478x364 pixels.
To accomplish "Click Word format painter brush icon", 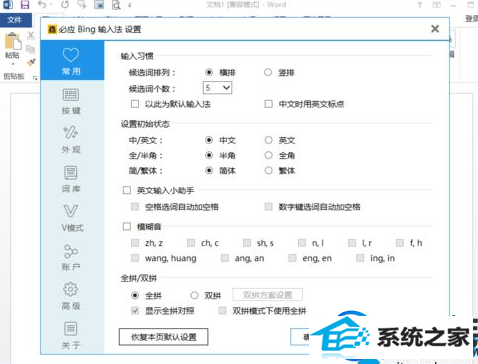I will [x=31, y=62].
